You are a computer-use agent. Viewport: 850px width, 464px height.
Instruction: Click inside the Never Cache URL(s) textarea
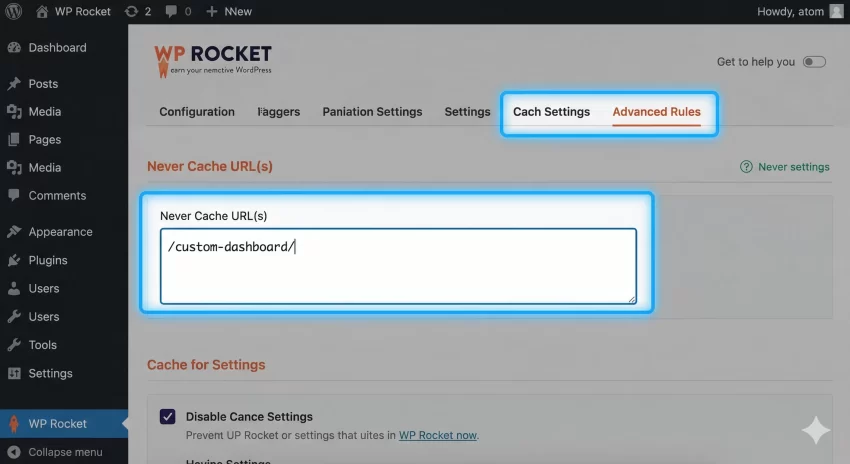(x=398, y=266)
